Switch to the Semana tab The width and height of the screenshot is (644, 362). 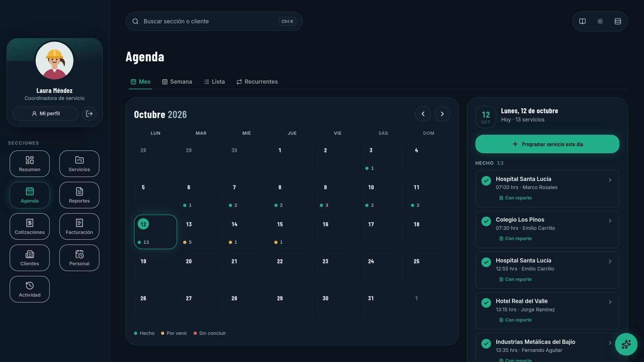click(177, 82)
